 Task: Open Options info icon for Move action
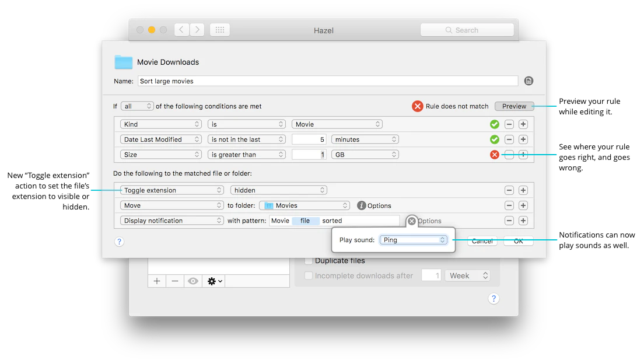tap(362, 205)
